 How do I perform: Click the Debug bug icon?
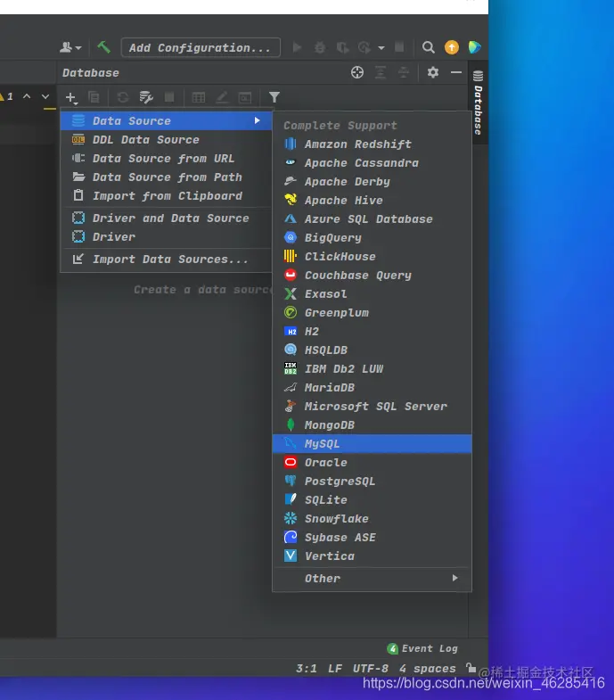click(x=320, y=47)
